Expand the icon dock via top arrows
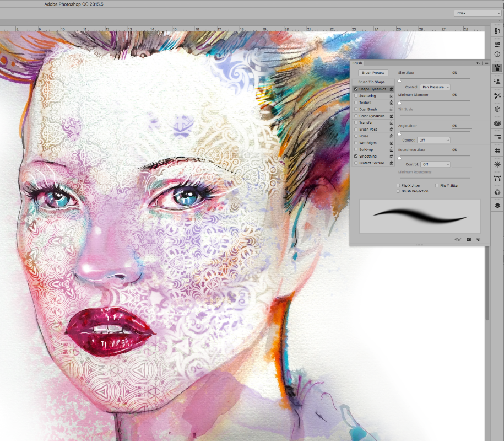The height and width of the screenshot is (441, 504). 500,21
